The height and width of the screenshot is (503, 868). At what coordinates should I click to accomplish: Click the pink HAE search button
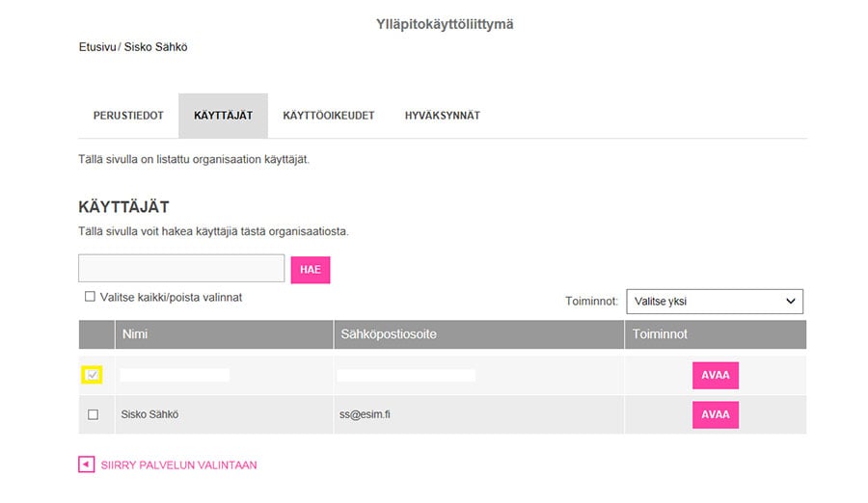tap(311, 270)
